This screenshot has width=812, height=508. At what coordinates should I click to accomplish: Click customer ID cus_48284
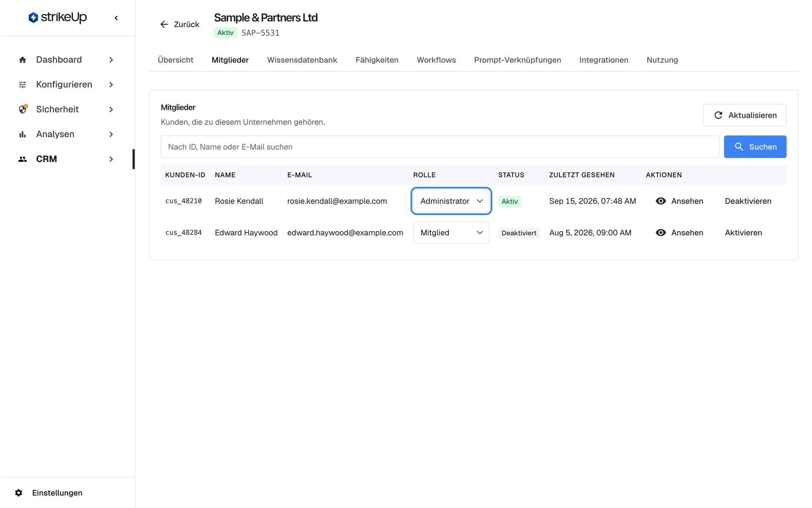click(183, 233)
